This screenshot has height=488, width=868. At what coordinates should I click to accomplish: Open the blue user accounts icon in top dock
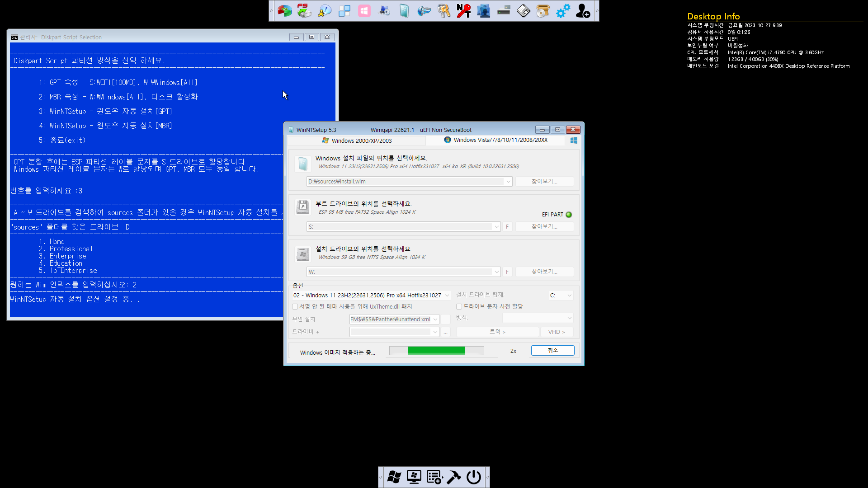coord(484,10)
